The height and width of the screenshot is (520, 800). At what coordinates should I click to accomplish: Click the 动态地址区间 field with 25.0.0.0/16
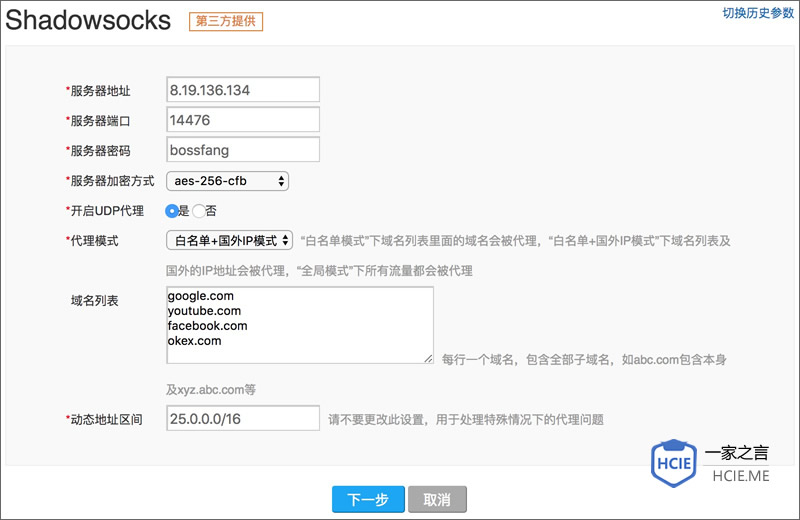pos(243,418)
